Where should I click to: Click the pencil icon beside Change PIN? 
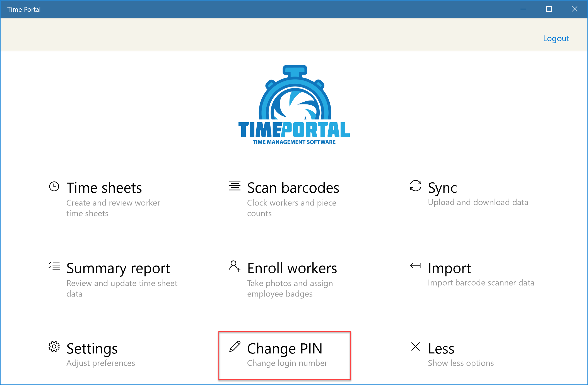[x=235, y=346]
